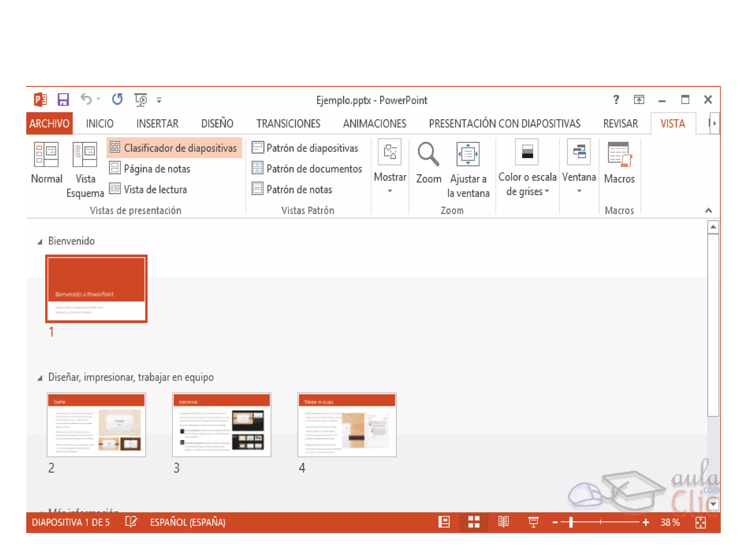Start presentation from beginning icon
The image size is (747, 560).
140,99
